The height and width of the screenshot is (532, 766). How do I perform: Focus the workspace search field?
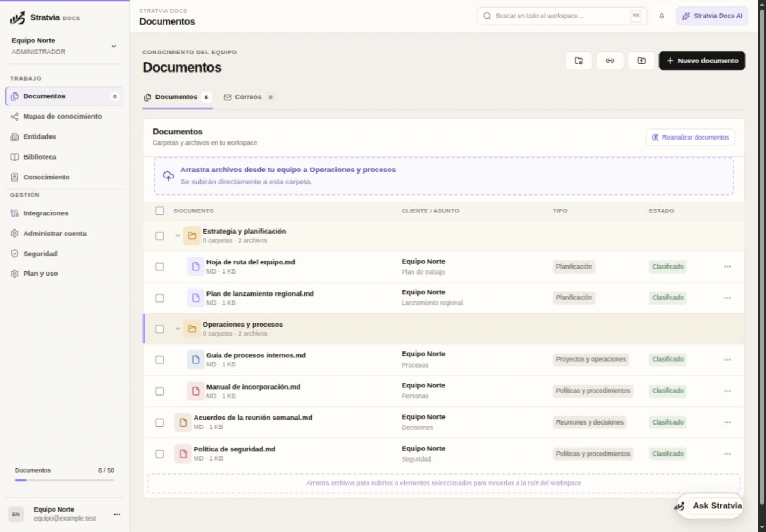coord(562,16)
